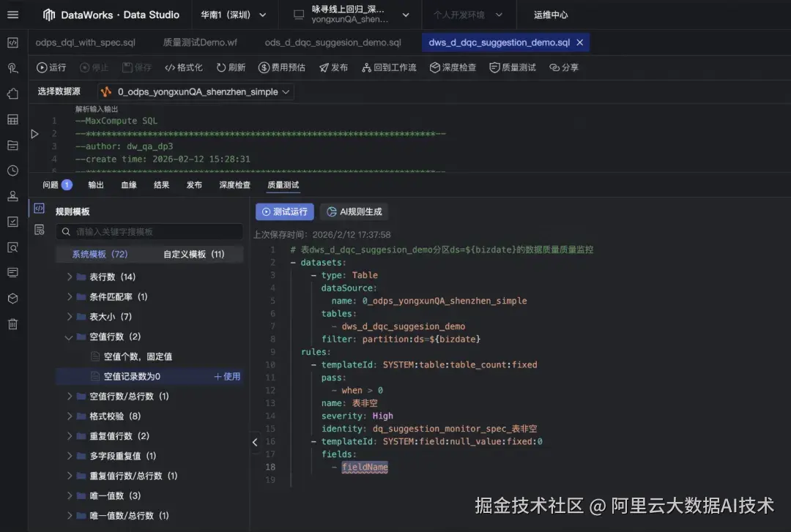Viewport: 791px width, 532px height.
Task: Open the 华南1(深圳) region dropdown
Action: (x=234, y=15)
